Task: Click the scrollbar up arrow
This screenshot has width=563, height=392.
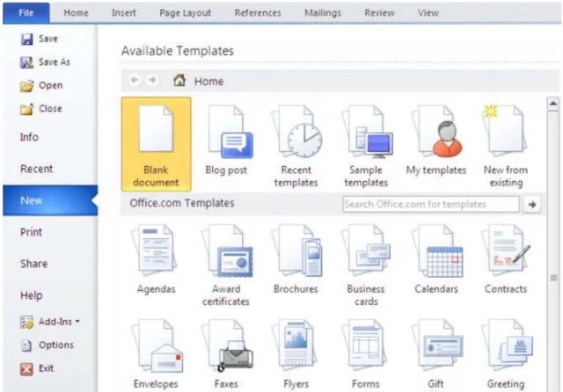Action: coord(553,104)
